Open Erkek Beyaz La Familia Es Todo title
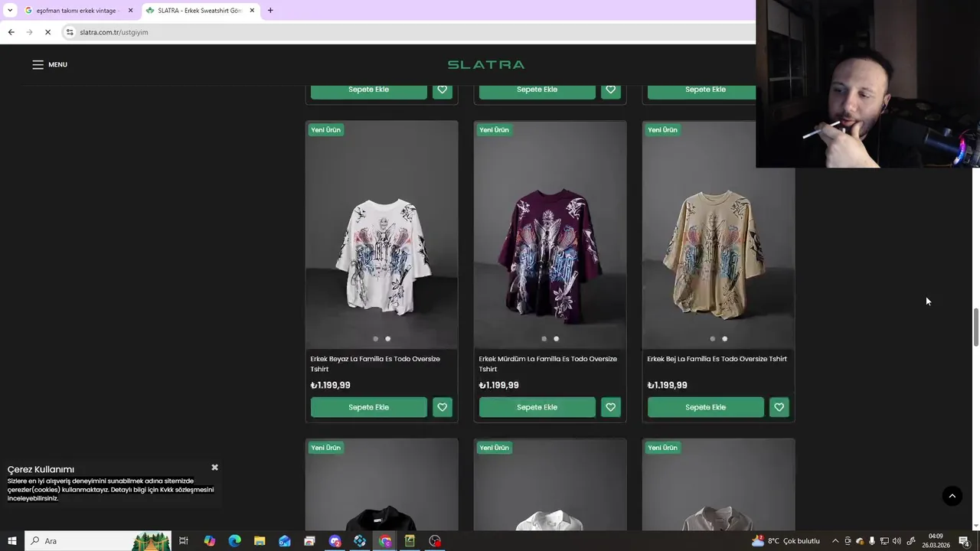The width and height of the screenshot is (980, 551). tap(375, 364)
